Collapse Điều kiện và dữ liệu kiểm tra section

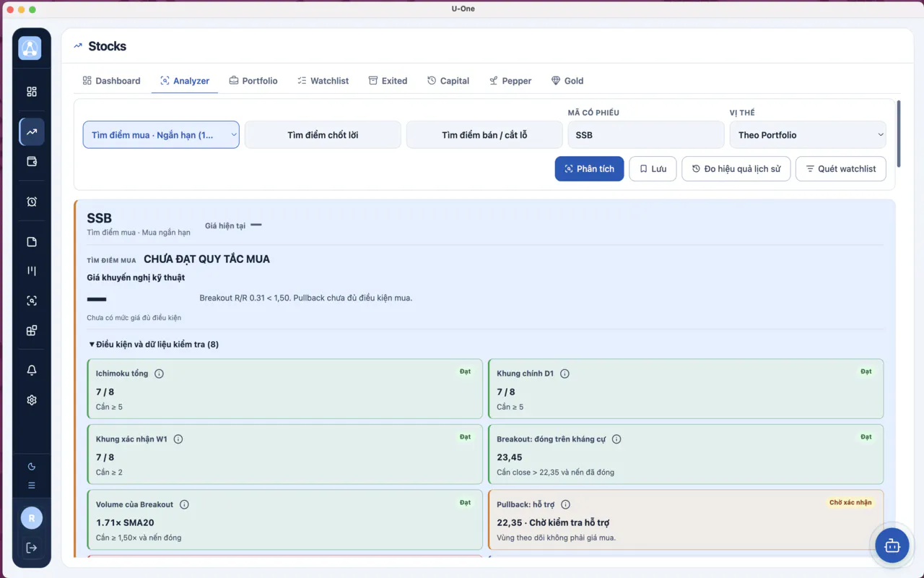pyautogui.click(x=153, y=345)
